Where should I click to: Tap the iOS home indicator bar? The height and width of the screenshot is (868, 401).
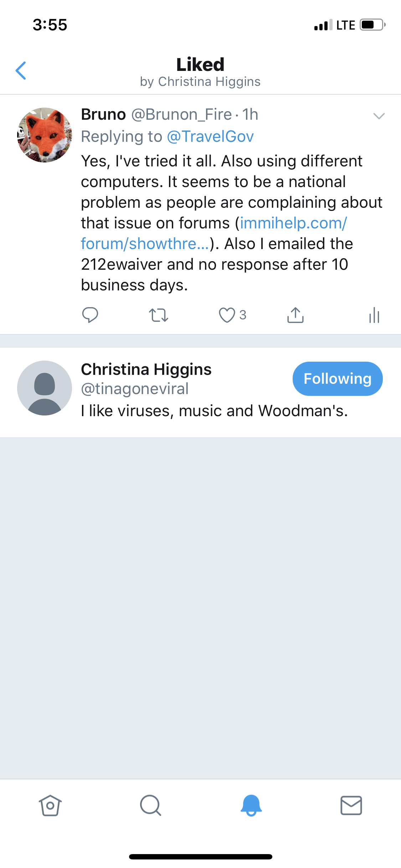(x=201, y=857)
